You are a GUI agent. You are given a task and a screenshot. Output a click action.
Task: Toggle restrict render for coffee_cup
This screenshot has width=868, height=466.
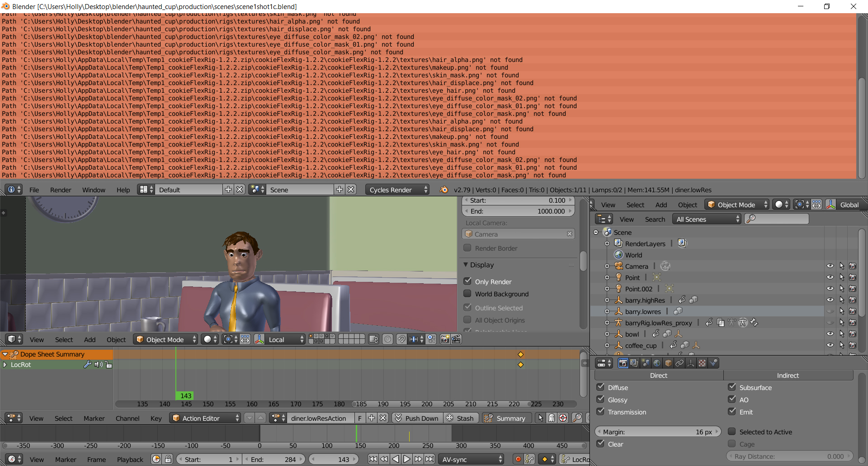pyautogui.click(x=853, y=345)
